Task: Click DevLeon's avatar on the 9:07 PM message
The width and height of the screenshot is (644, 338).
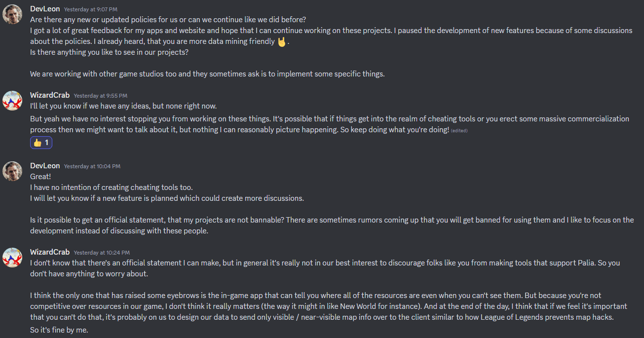Action: coord(12,14)
